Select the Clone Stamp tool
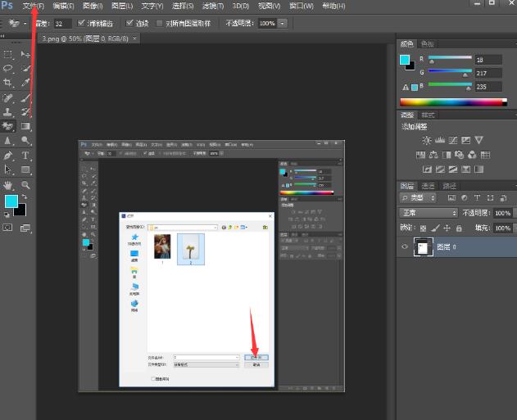This screenshot has height=420, width=517. [x=8, y=112]
